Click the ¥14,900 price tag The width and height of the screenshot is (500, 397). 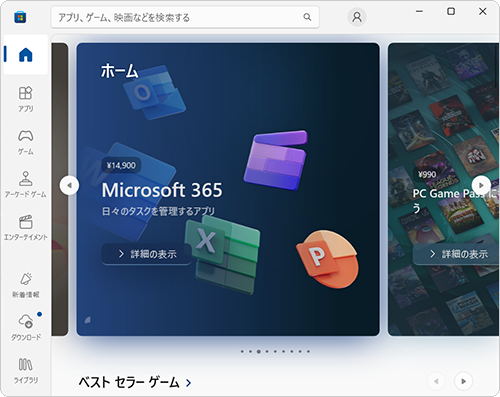click(121, 165)
